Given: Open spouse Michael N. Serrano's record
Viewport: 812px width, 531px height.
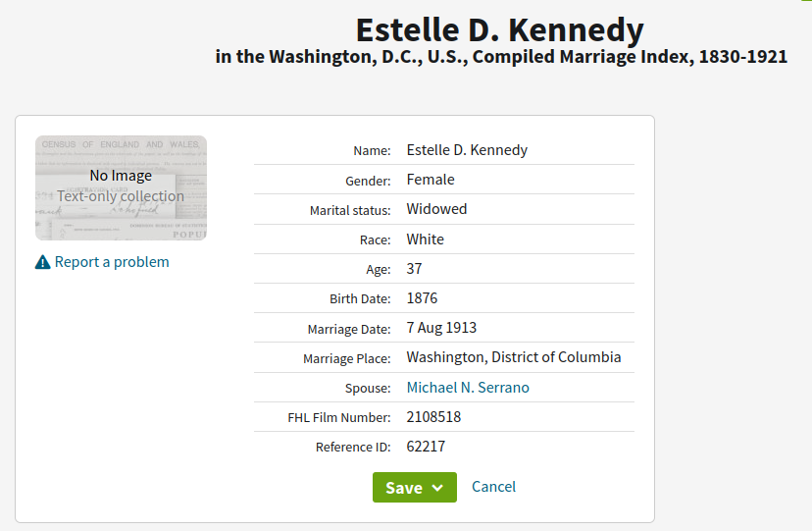Looking at the screenshot, I should [x=468, y=388].
